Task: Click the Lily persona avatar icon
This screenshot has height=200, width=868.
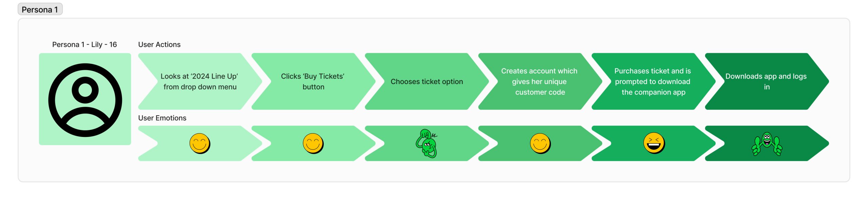Action: point(85,100)
